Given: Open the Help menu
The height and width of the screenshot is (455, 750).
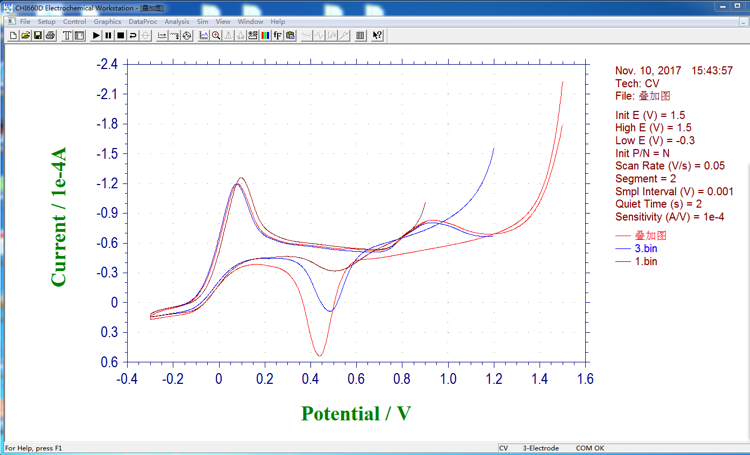Looking at the screenshot, I should [277, 22].
